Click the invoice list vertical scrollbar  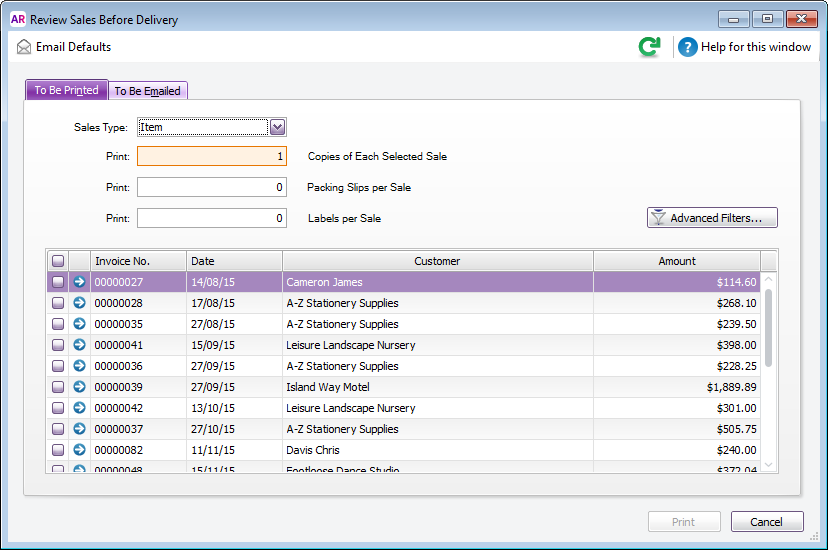(768, 330)
